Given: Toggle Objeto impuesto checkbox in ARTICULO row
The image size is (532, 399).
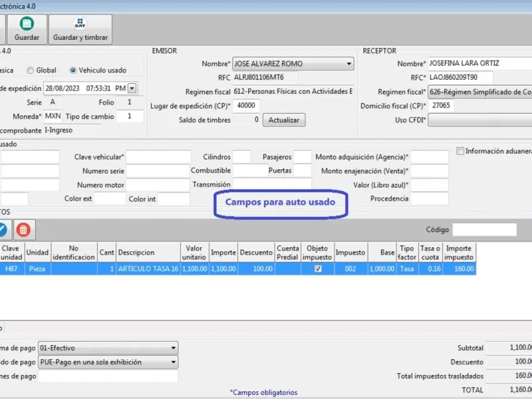Looking at the screenshot, I should [318, 269].
